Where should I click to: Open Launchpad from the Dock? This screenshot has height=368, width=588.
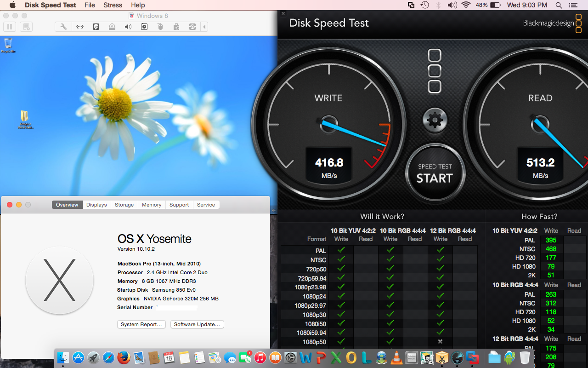tap(93, 357)
